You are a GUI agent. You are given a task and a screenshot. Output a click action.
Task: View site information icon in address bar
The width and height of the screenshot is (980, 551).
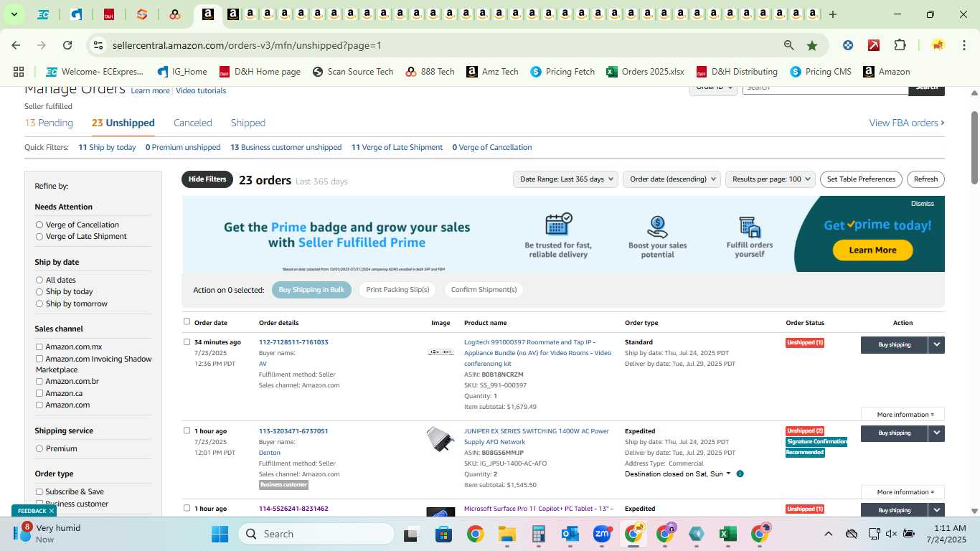(98, 45)
